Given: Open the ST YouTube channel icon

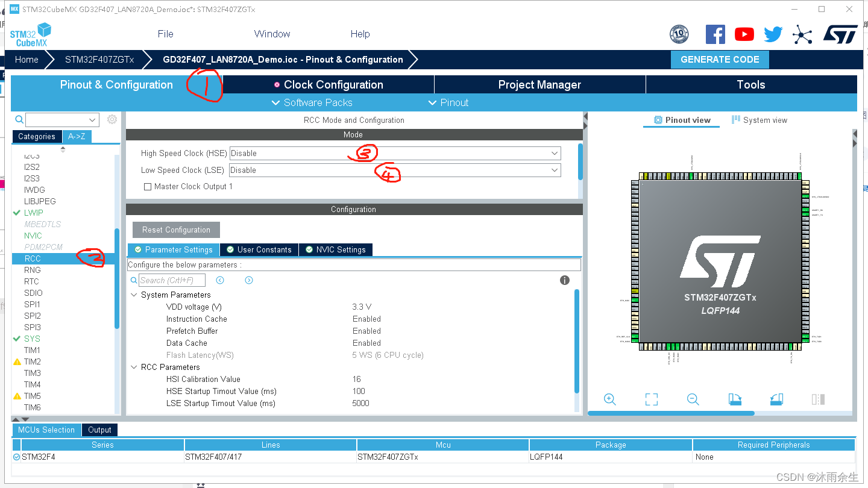Looking at the screenshot, I should coord(744,34).
